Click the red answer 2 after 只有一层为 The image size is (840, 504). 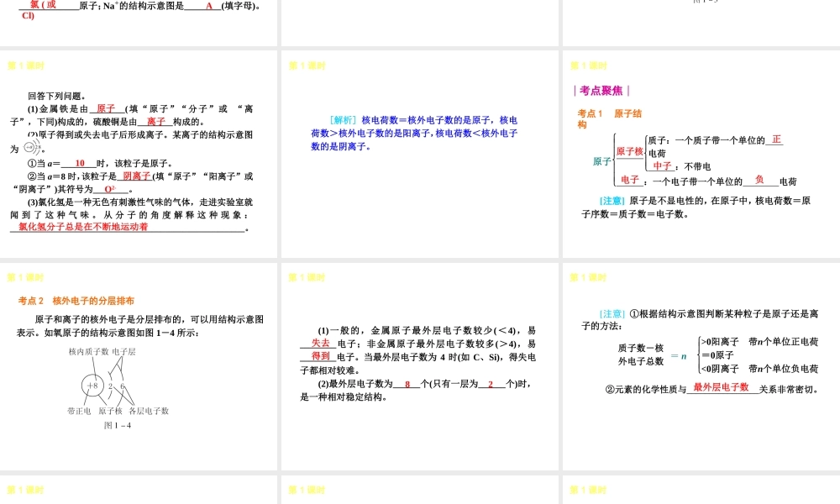click(x=491, y=384)
